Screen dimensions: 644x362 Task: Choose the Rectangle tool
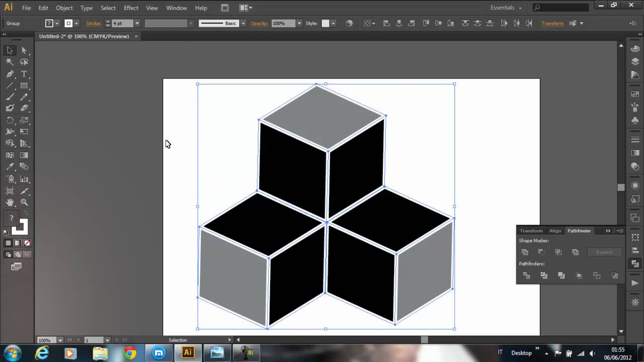coord(24,85)
